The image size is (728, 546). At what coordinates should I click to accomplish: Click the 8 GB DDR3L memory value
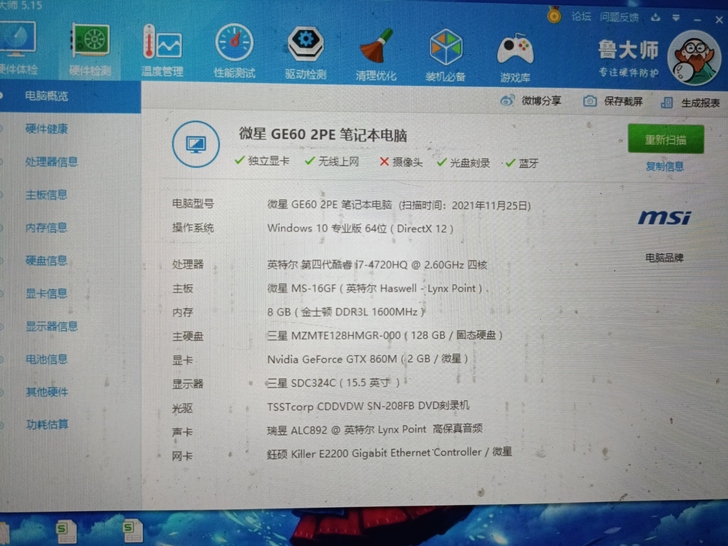tap(346, 312)
